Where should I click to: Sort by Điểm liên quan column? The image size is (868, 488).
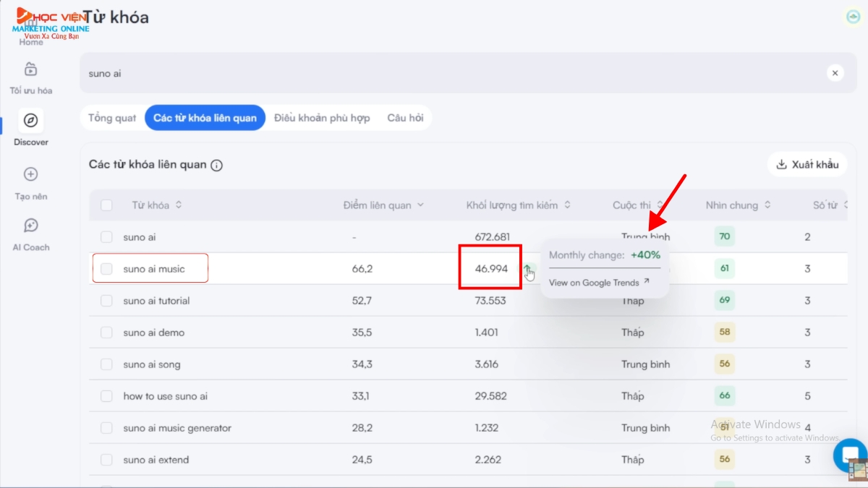pos(383,205)
